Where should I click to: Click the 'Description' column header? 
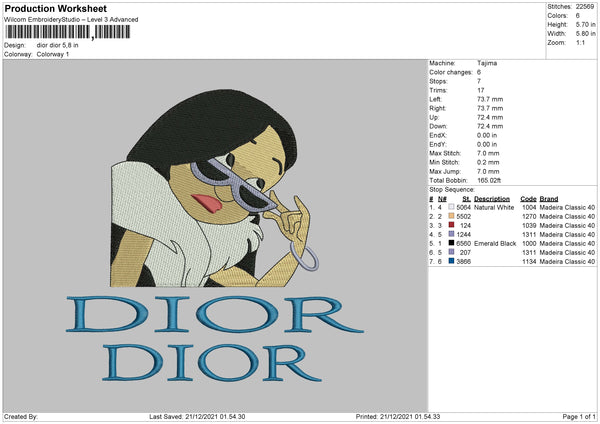(492, 199)
